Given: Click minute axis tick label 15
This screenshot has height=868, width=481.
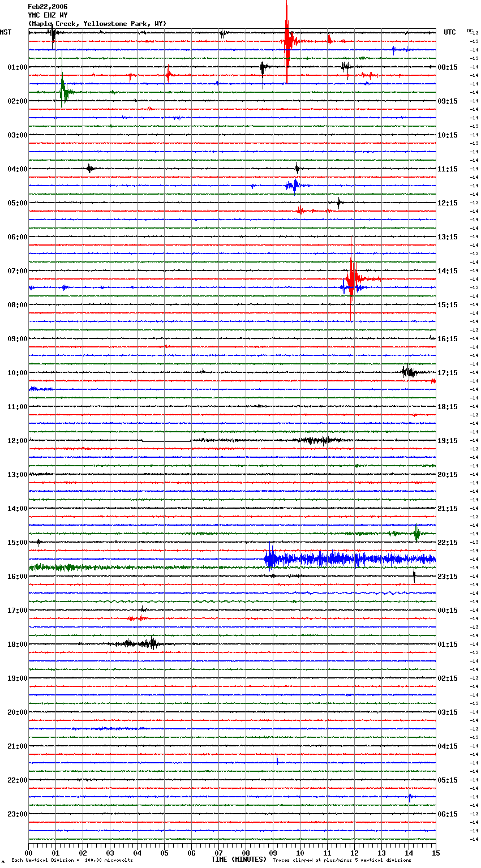Looking at the screenshot, I should [436, 853].
